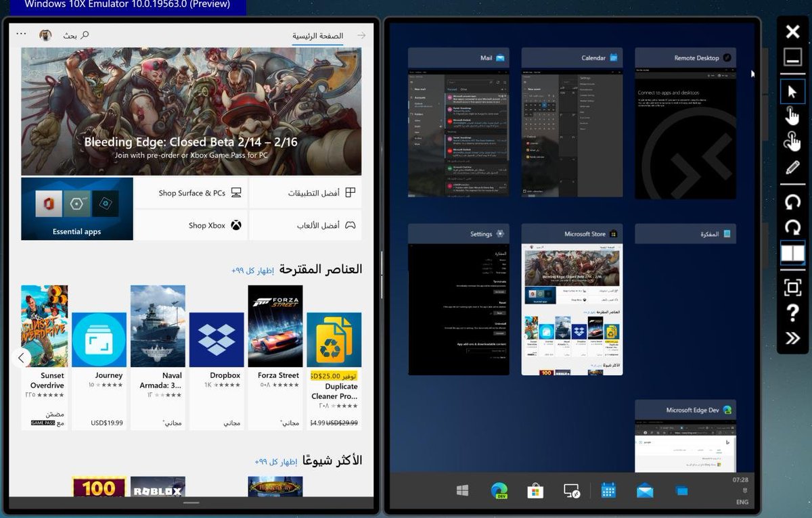
Task: Open Mail app icon on taskbar
Action: click(644, 491)
